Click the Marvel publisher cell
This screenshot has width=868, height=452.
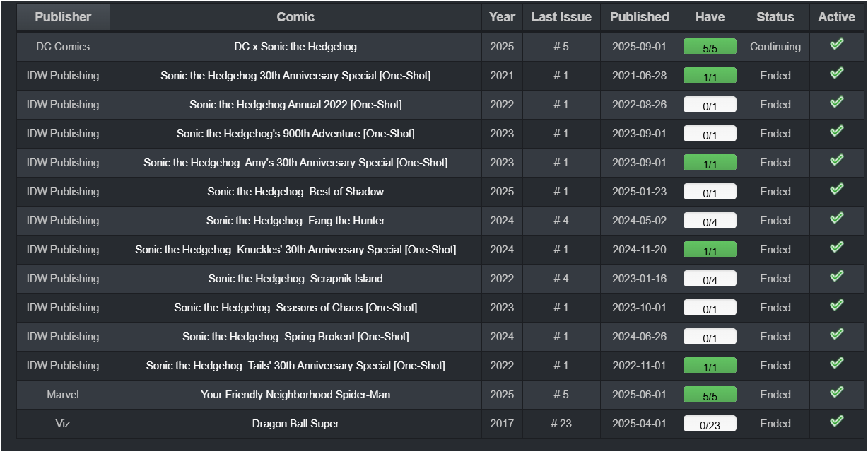[63, 395]
